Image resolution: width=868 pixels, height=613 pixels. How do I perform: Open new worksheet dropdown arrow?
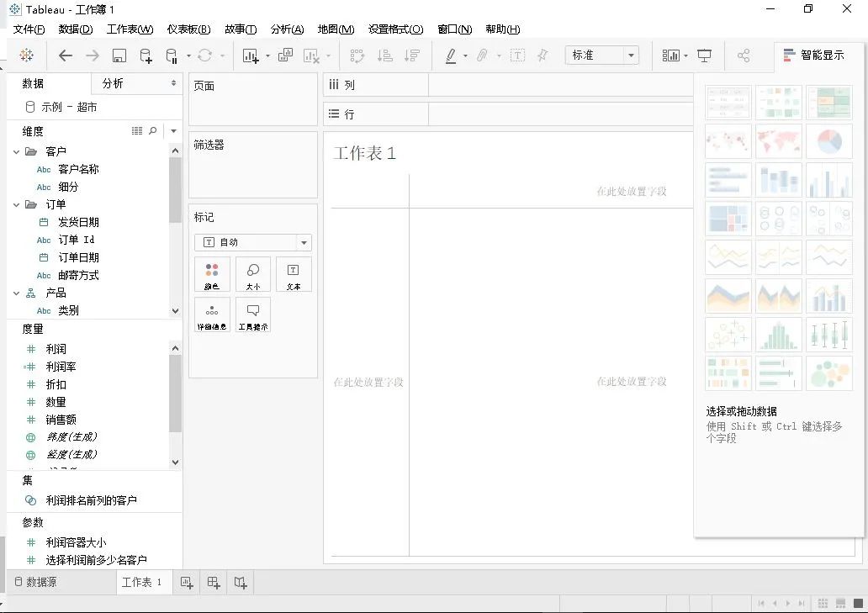coord(267,55)
